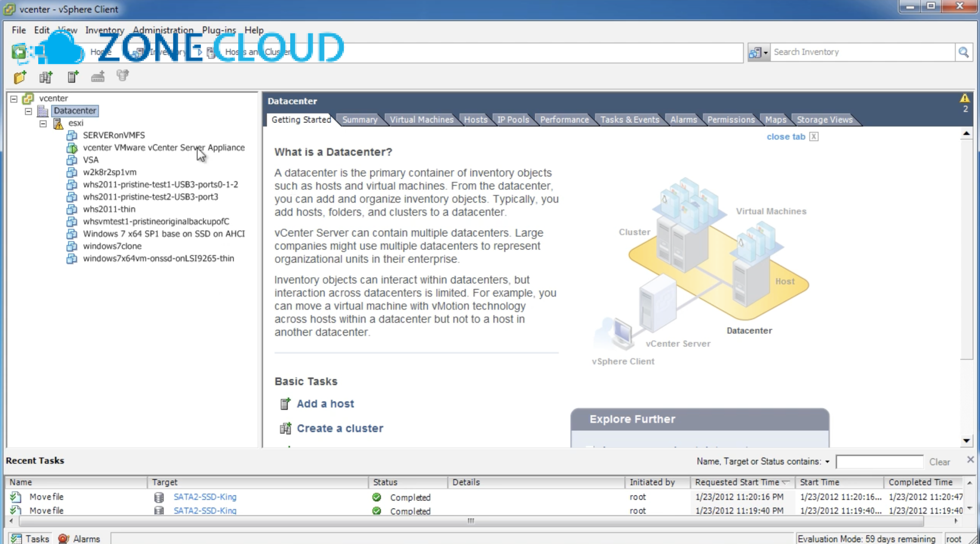Open the File menu

pyautogui.click(x=19, y=30)
